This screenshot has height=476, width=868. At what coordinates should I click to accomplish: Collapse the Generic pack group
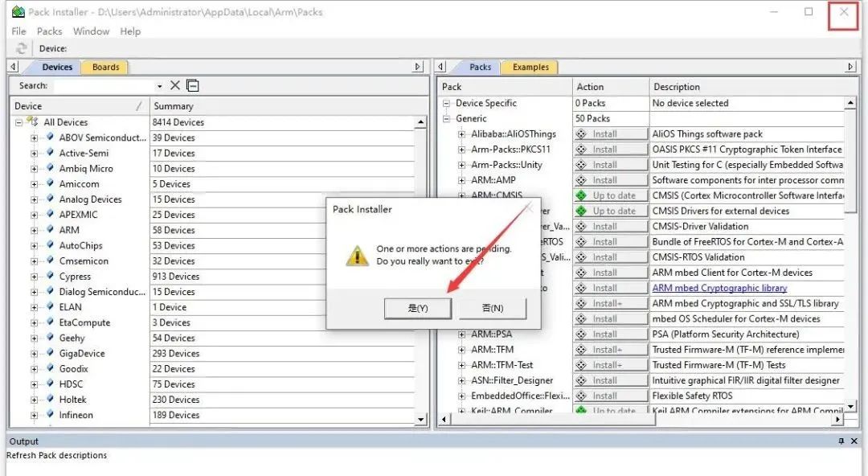(x=446, y=118)
